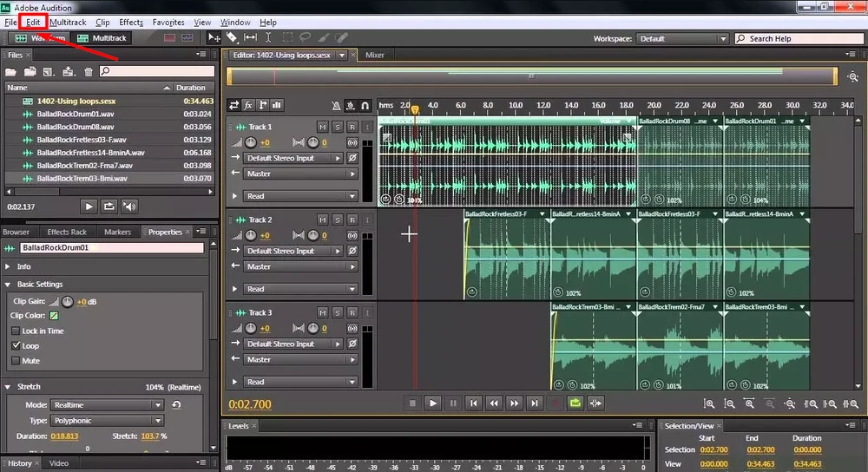The height and width of the screenshot is (472, 868).
Task: Open the Workspace Default dropdown
Action: point(682,39)
